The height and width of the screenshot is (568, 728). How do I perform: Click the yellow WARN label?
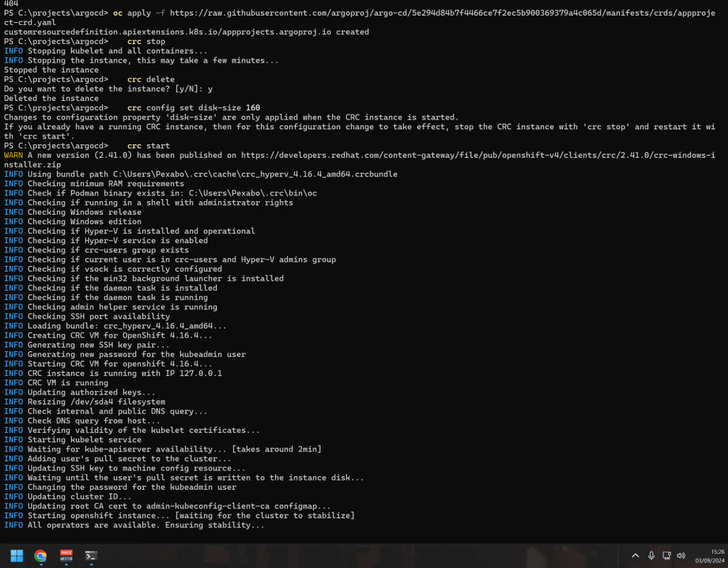(14, 155)
